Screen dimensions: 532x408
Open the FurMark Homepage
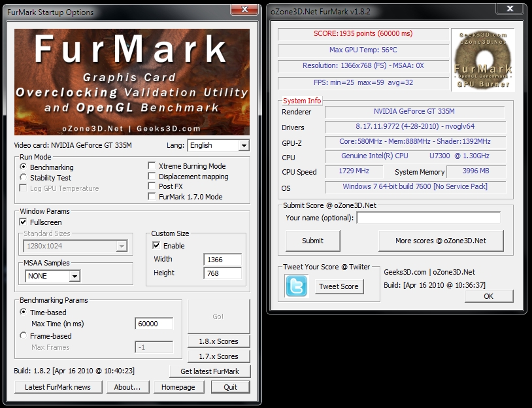pyautogui.click(x=178, y=387)
